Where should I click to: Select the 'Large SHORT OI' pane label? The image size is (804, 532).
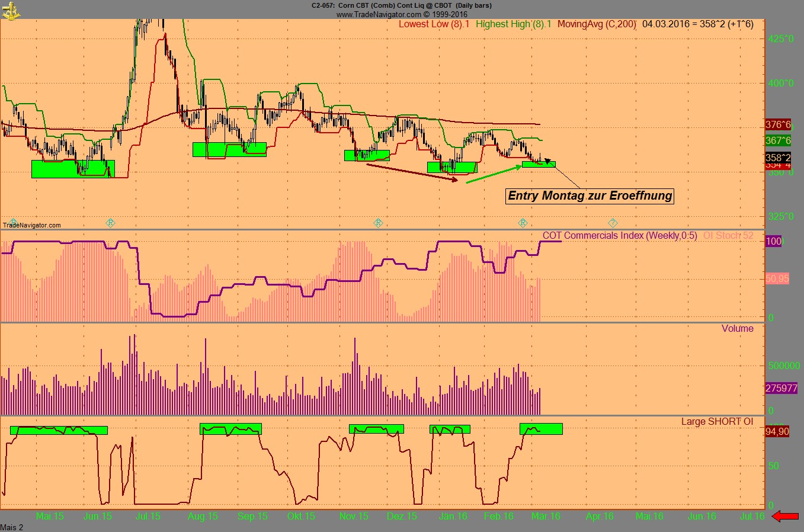pyautogui.click(x=717, y=422)
